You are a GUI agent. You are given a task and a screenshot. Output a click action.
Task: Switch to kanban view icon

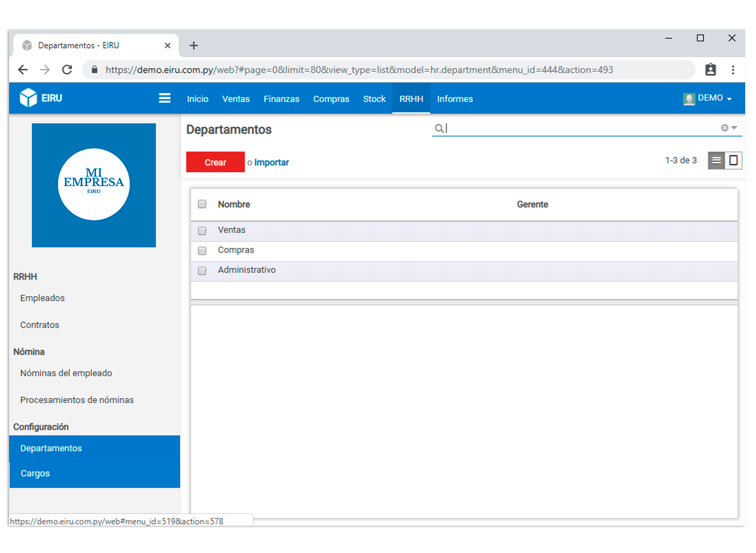tap(734, 160)
